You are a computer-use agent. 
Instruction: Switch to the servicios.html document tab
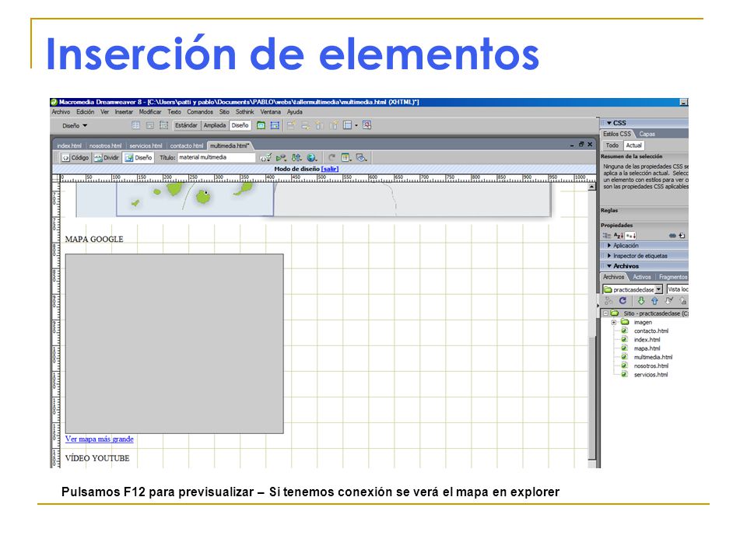(146, 145)
